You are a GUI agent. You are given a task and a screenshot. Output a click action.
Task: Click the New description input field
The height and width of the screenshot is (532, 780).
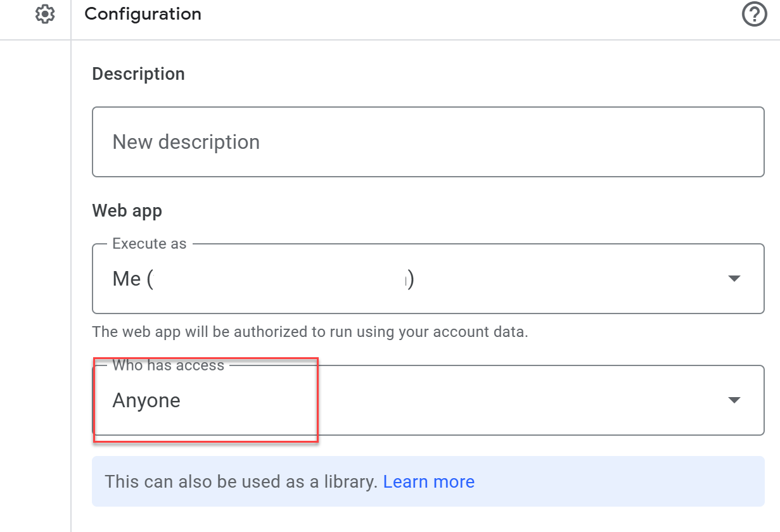tap(428, 142)
